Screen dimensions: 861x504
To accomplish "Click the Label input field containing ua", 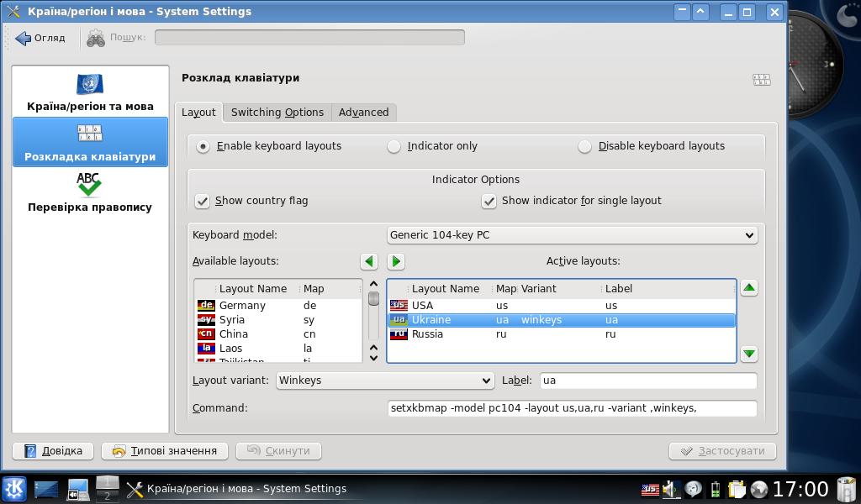I will (x=648, y=381).
